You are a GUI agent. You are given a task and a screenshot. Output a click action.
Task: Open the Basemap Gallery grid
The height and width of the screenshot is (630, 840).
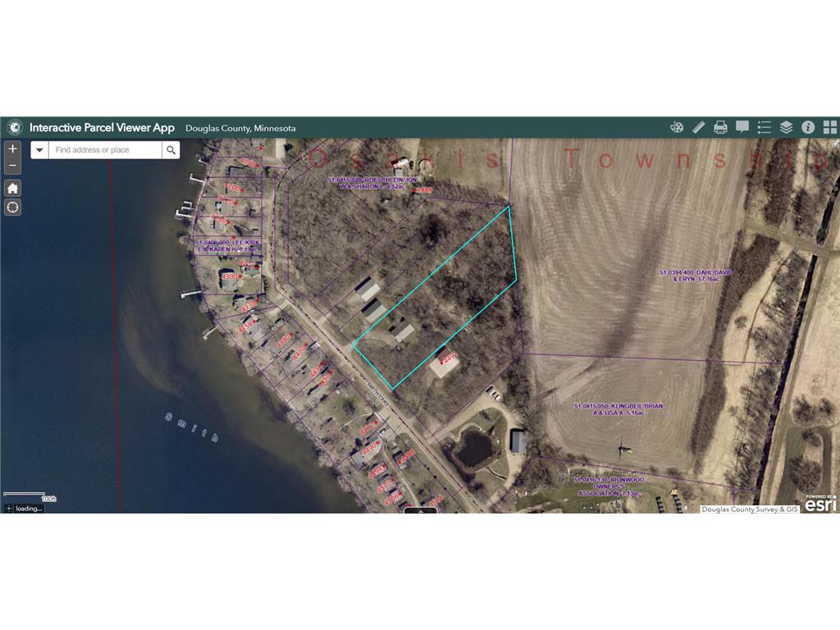point(829,127)
